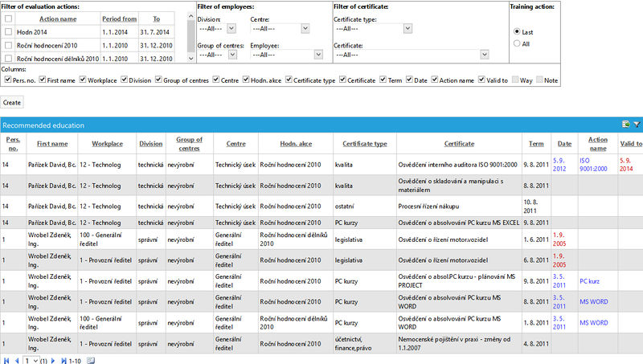Screen dimensions: 643x364
Task: Tick the Hodn 2014 evaluation action
Action: [x=8, y=31]
